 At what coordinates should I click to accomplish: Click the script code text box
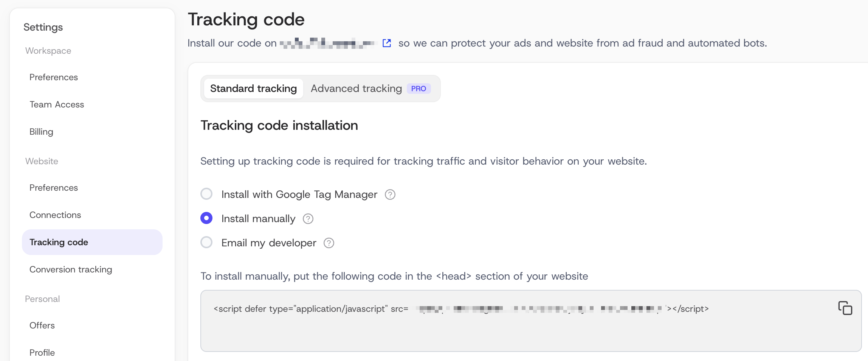click(x=531, y=321)
